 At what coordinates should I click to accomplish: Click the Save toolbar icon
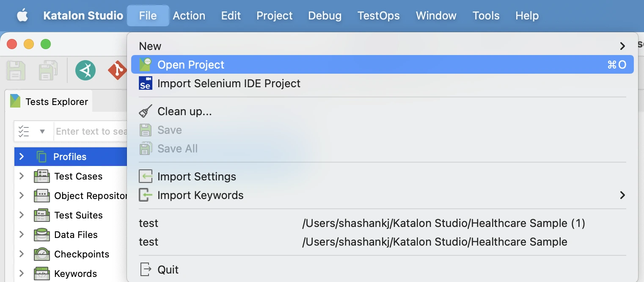pyautogui.click(x=16, y=70)
